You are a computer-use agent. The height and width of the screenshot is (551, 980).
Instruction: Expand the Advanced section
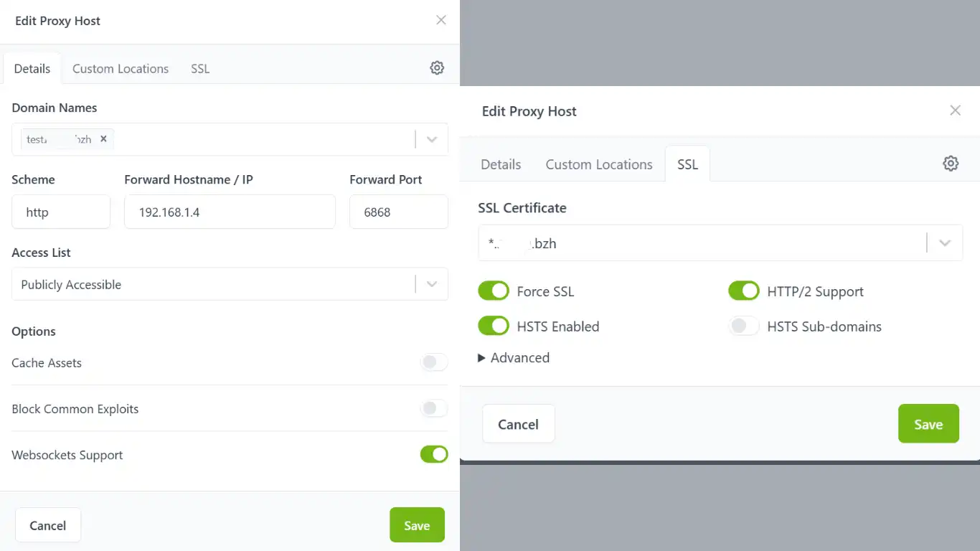coord(514,358)
